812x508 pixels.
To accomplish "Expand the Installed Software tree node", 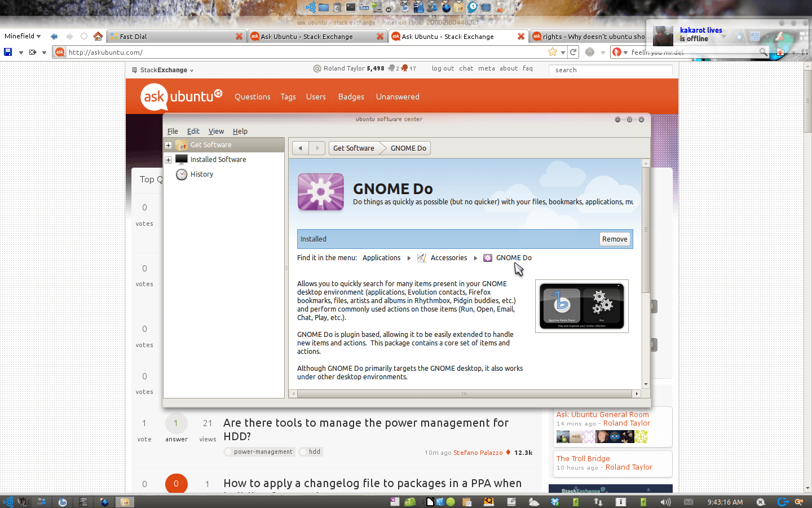I will pos(168,160).
